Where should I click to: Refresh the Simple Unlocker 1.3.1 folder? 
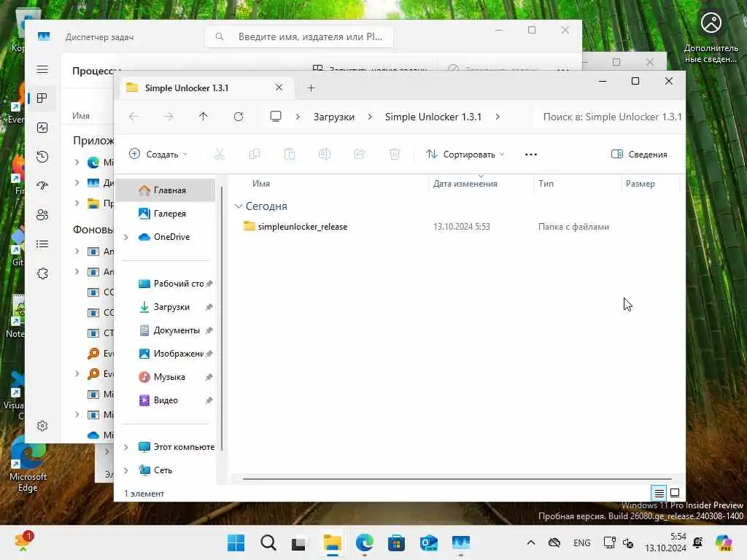pos(239,117)
